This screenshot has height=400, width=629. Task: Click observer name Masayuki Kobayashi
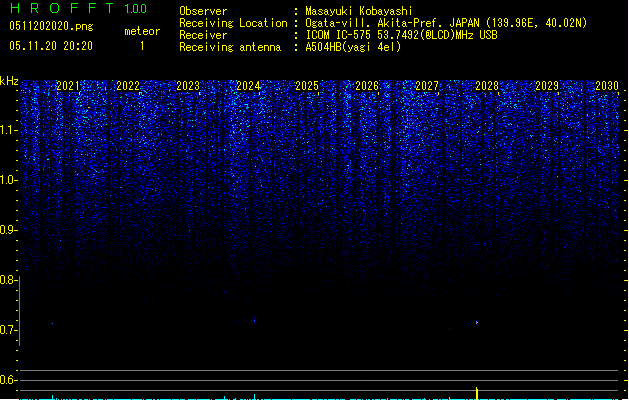click(359, 11)
